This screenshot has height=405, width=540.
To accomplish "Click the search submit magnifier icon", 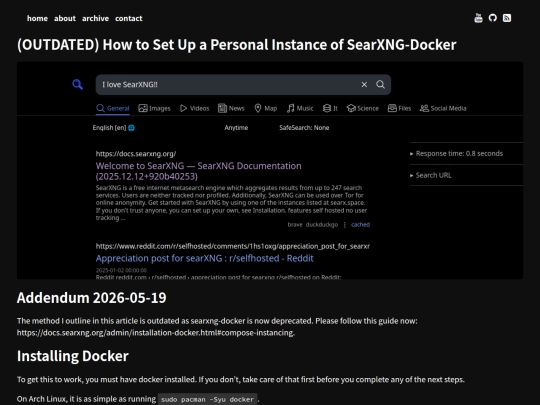I will (x=380, y=85).
